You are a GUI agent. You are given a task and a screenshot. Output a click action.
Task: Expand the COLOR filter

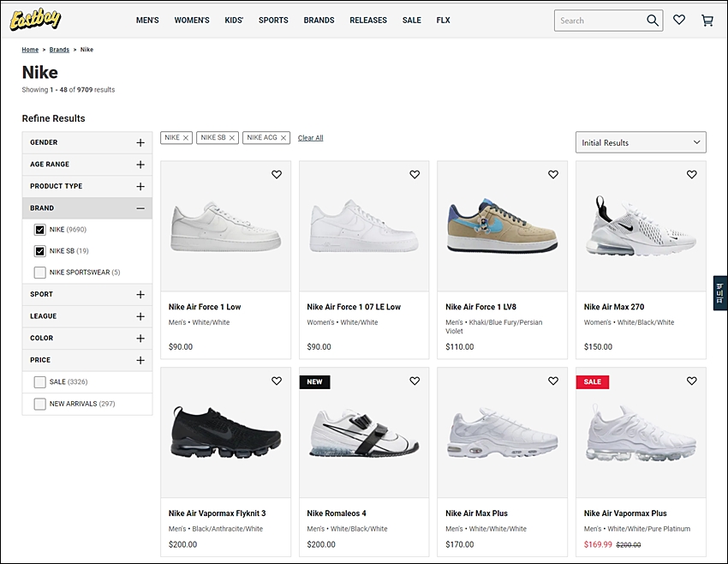tap(87, 339)
